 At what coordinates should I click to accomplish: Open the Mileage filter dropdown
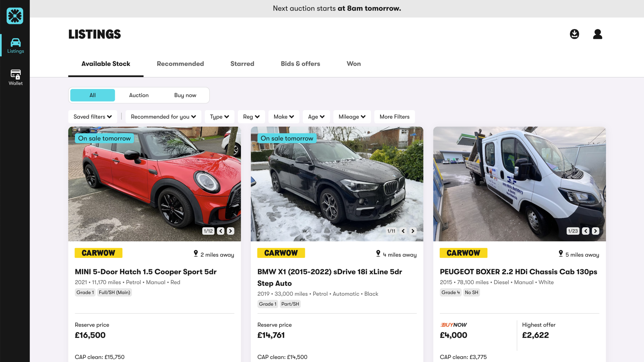352,117
